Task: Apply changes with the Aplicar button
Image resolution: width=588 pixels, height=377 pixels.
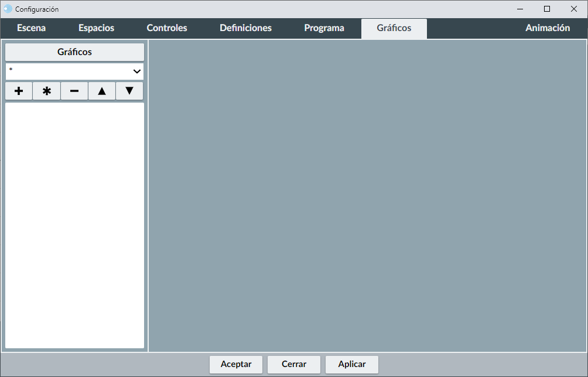Action: 352,364
